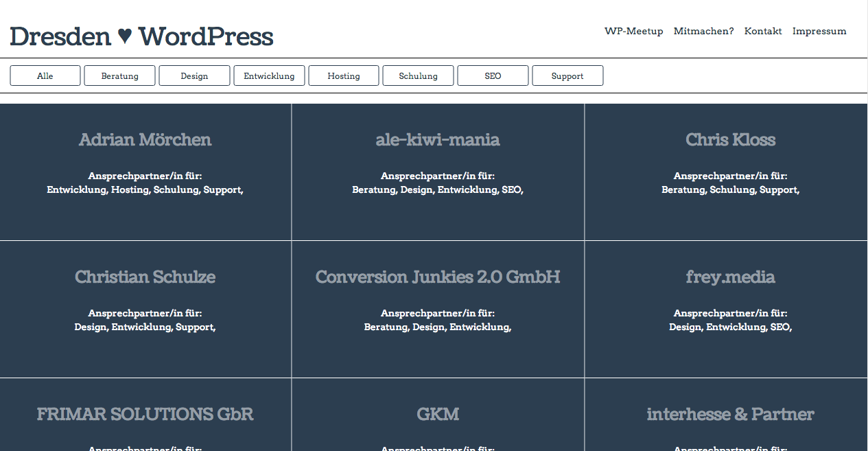Filter listings by Schulung

(x=419, y=76)
